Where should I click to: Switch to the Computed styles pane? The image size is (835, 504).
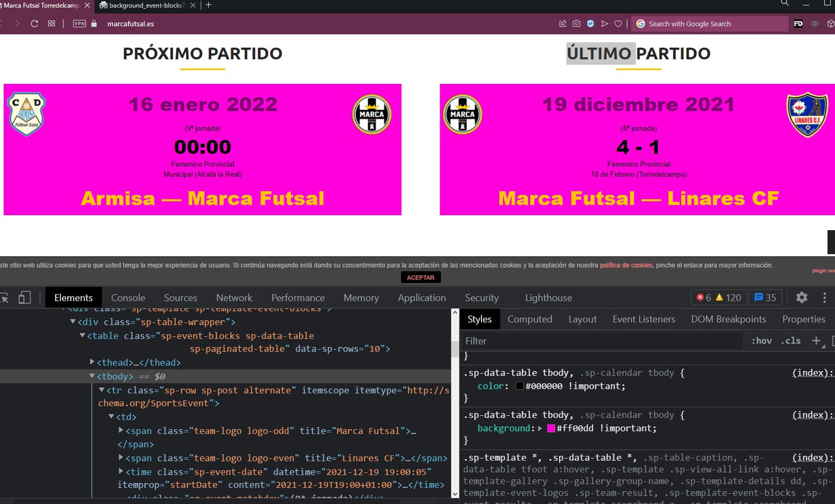(x=530, y=319)
